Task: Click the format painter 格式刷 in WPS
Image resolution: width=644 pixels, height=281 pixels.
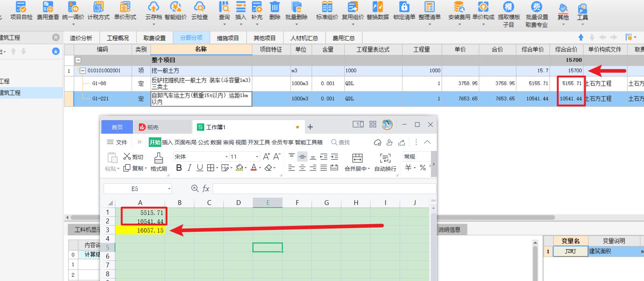Action: (x=159, y=162)
